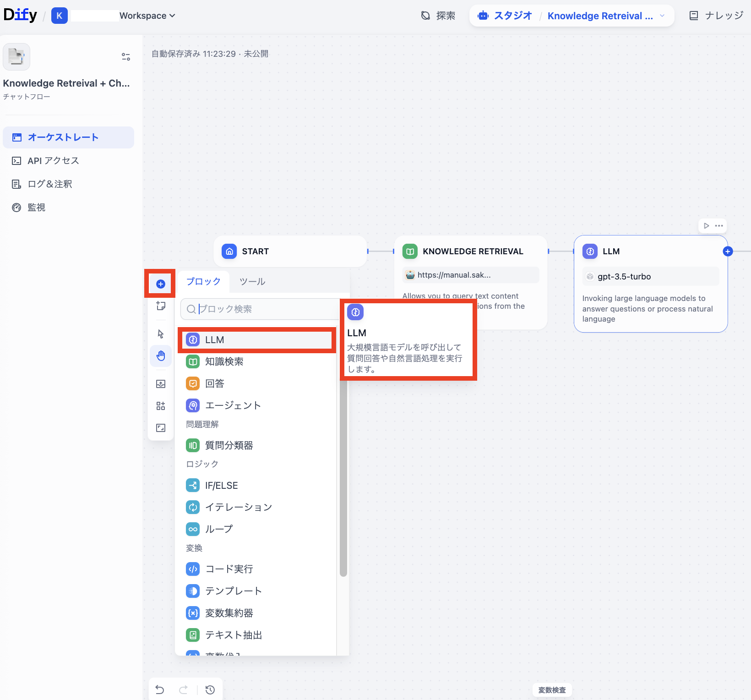Image resolution: width=751 pixels, height=700 pixels.
Task: Click the blue add-block plus icon
Action: (x=160, y=284)
